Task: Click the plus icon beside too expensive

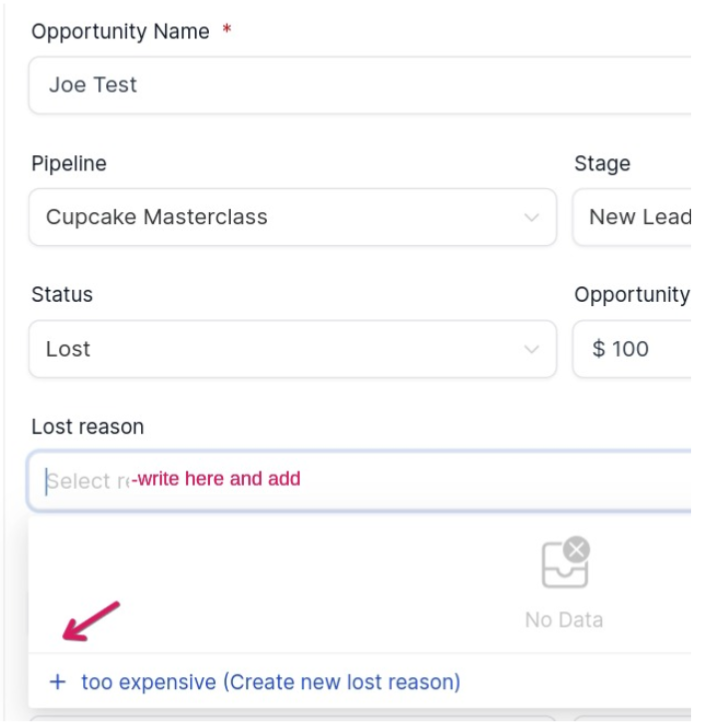Action: pyautogui.click(x=58, y=682)
